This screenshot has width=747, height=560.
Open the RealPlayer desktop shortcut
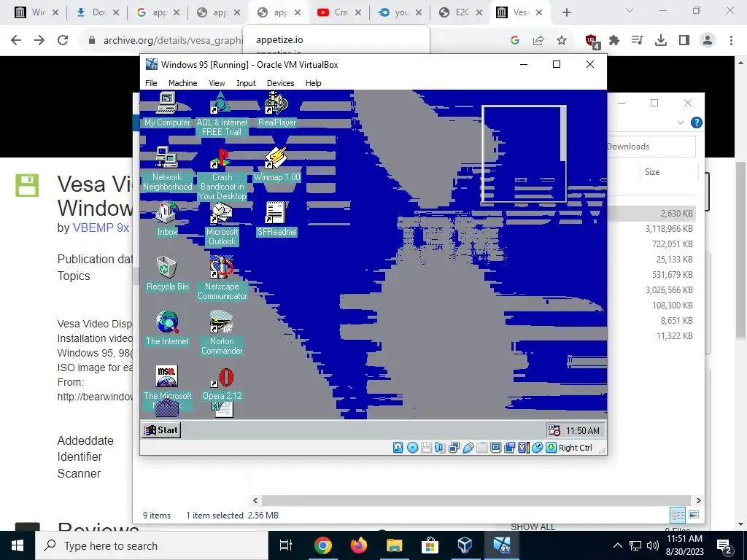pos(276,109)
